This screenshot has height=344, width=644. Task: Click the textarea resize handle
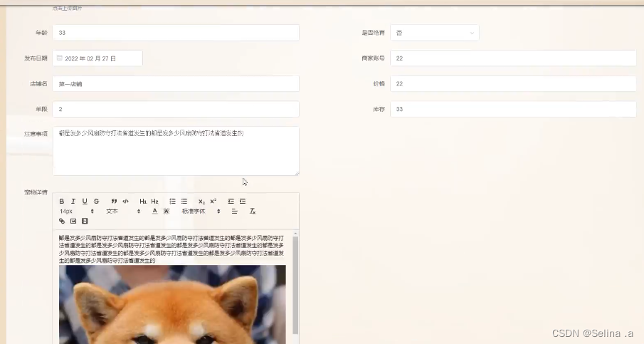pos(297,174)
